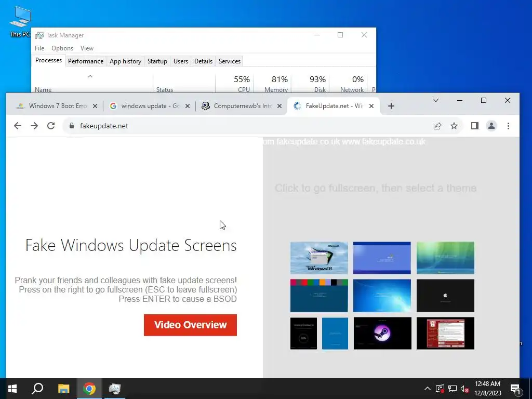
Task: Sort Task Manager by Network column
Action: click(348, 84)
